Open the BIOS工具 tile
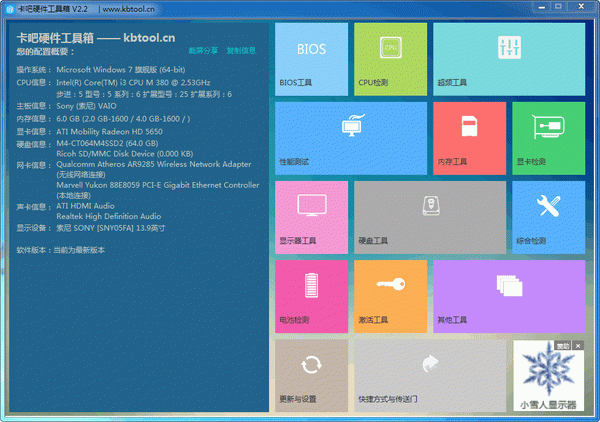 tap(311, 59)
